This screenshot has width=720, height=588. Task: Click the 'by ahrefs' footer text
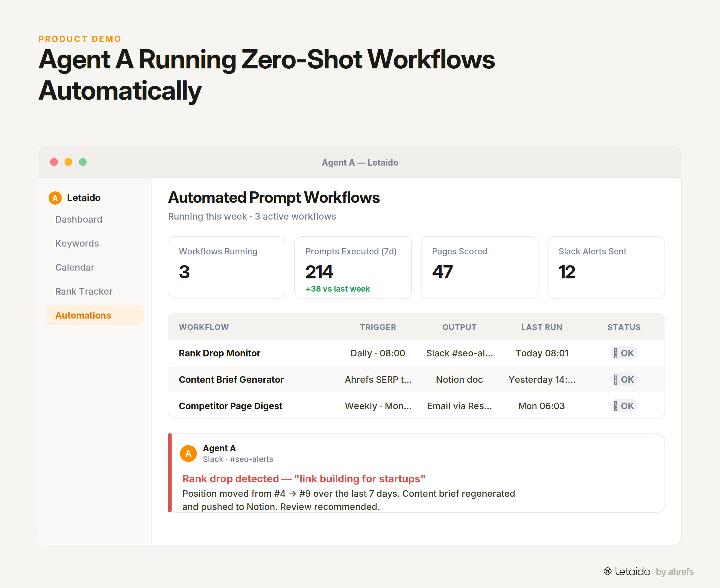(x=675, y=572)
